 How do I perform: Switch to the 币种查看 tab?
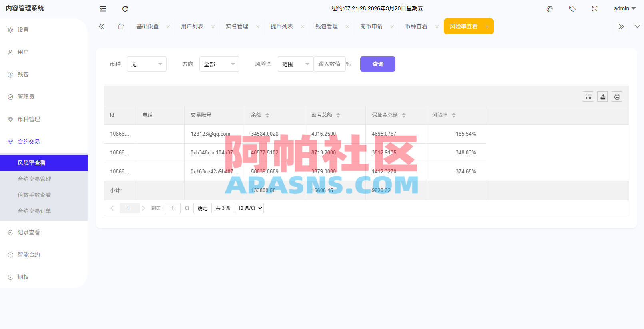(x=416, y=26)
